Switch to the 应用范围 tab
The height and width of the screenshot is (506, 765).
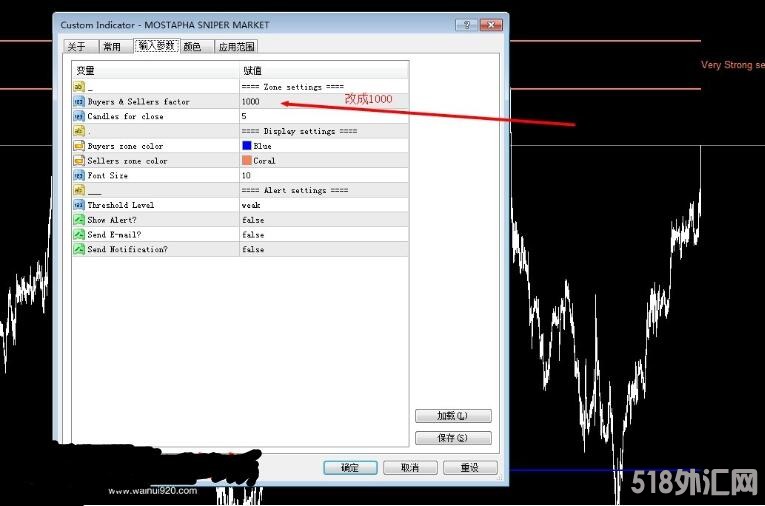coord(236,46)
